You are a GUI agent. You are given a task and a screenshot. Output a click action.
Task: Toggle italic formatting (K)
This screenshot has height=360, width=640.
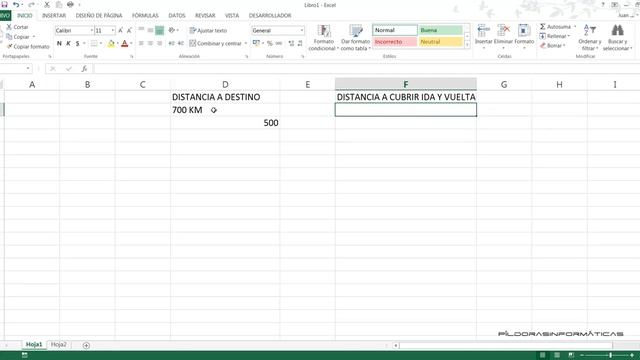[x=68, y=43]
